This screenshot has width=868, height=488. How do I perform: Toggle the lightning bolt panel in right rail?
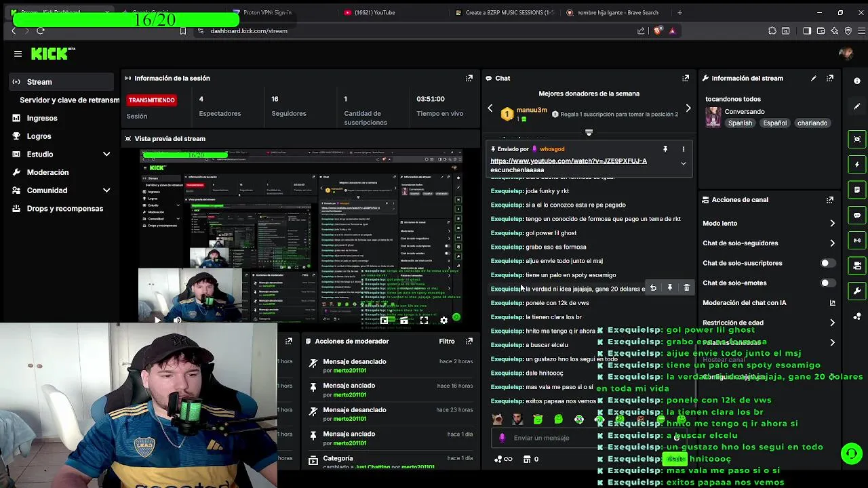click(857, 165)
